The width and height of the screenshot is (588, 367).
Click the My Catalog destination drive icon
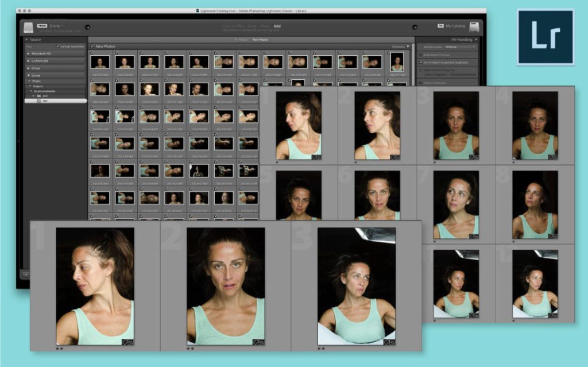coord(474,27)
